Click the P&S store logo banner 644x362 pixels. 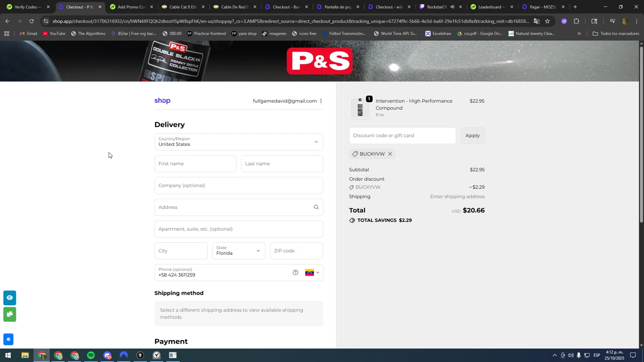point(320,61)
